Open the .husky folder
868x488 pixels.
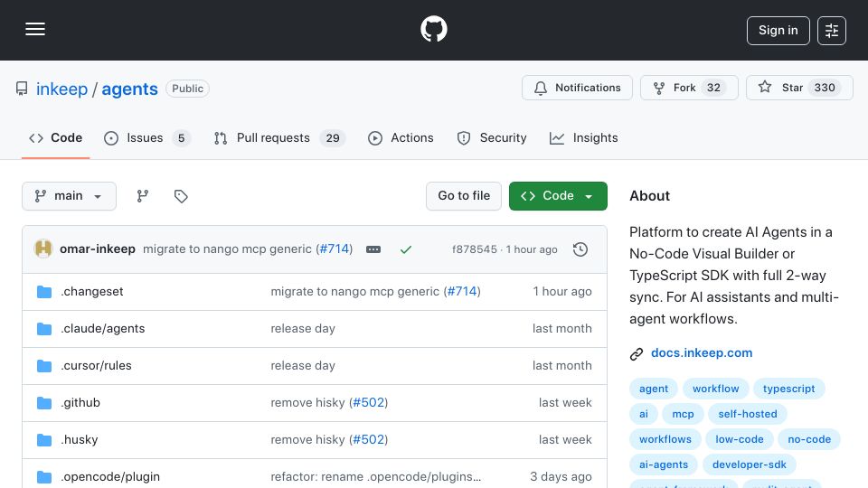80,440
